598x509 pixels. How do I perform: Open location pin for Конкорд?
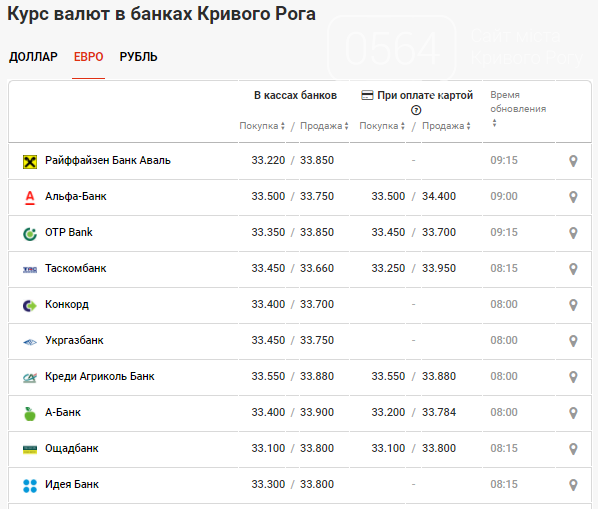(573, 305)
